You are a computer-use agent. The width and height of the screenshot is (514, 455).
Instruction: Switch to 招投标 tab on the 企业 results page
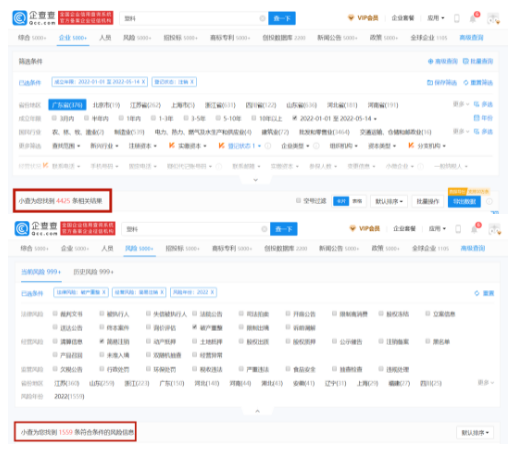pos(180,38)
